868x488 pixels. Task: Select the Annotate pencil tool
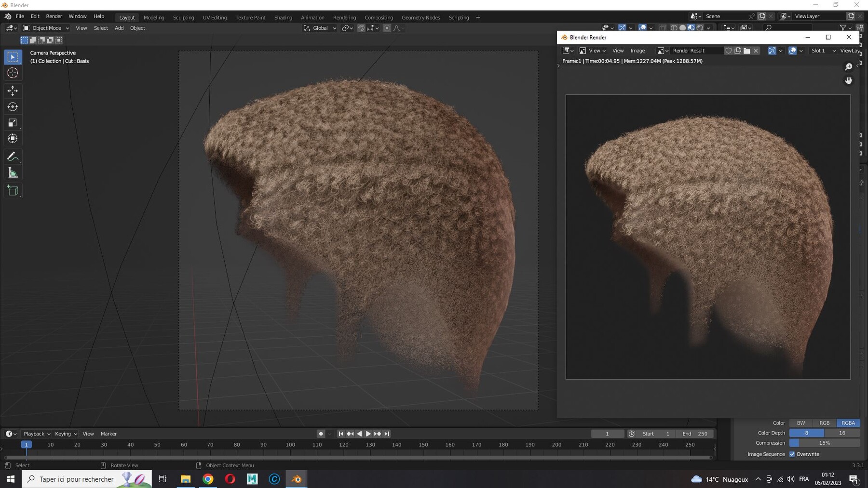(13, 157)
